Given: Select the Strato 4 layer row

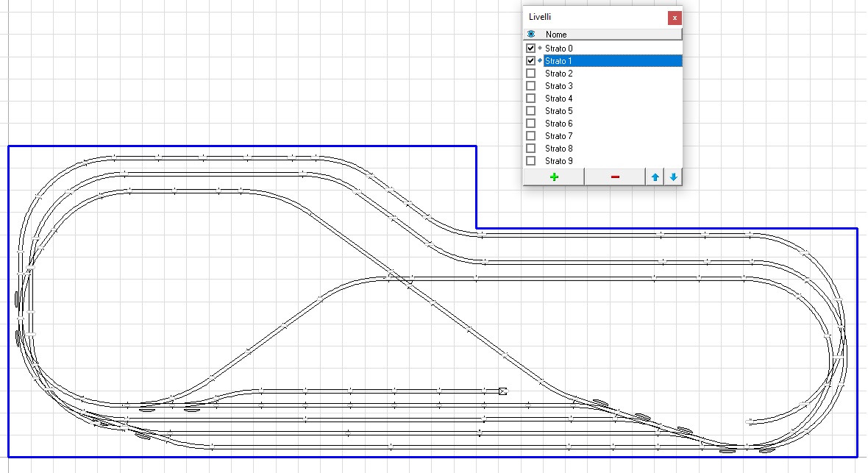Looking at the screenshot, I should point(559,99).
